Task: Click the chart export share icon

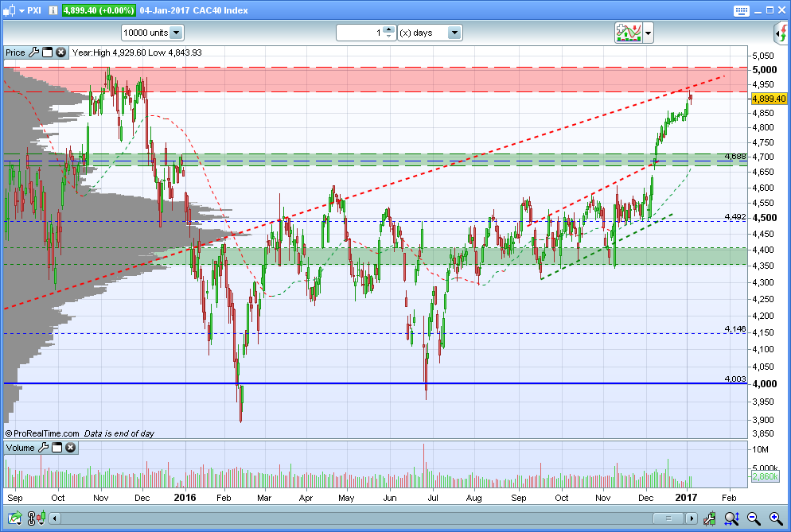Action: pos(14,518)
